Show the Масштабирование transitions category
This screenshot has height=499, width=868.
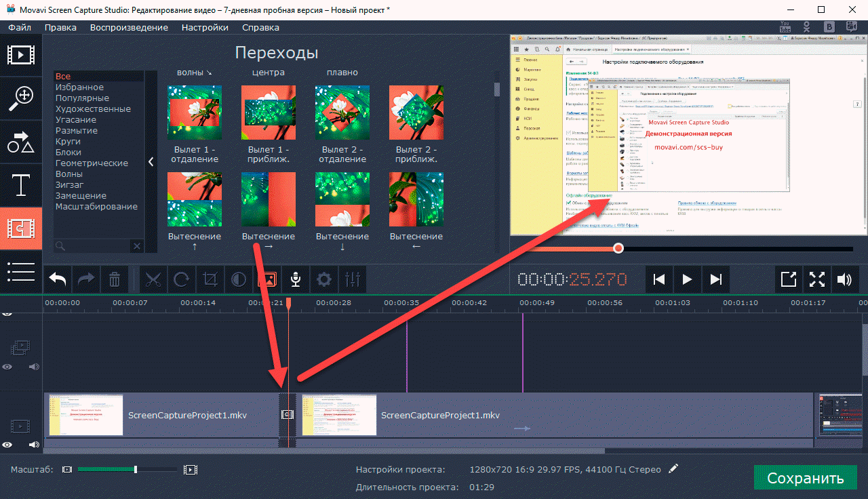[x=96, y=207]
